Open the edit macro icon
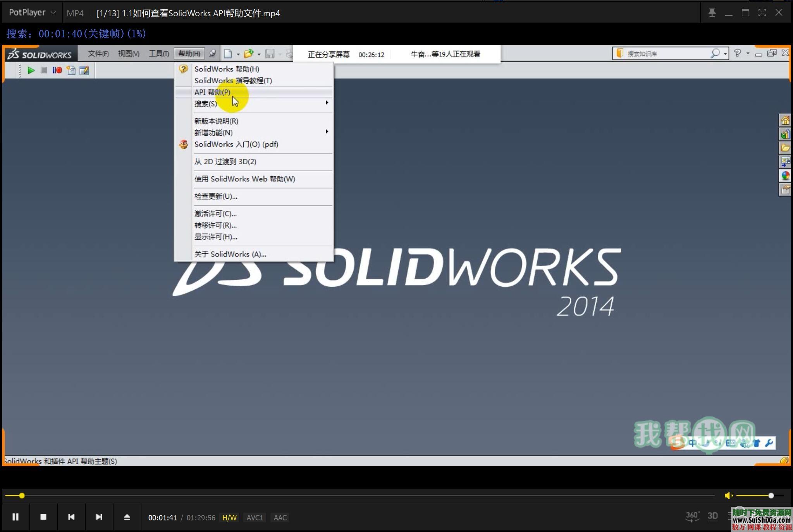 click(85, 70)
